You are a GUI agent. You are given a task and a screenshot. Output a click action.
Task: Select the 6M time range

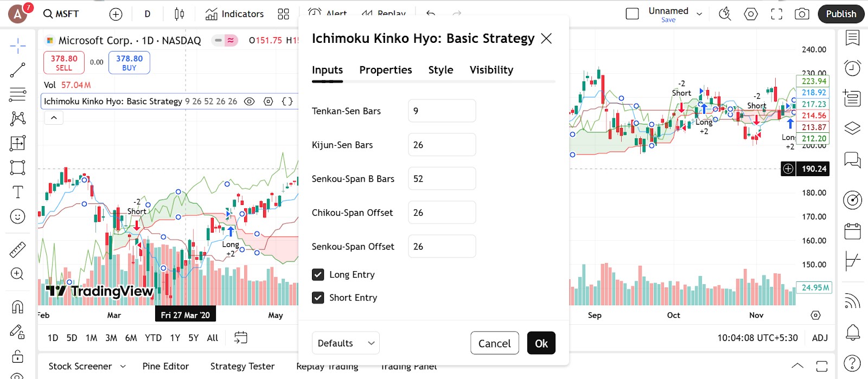pyautogui.click(x=131, y=338)
